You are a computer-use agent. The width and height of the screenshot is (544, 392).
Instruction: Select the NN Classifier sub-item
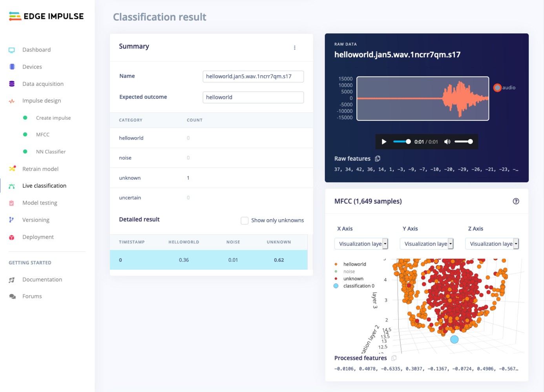pyautogui.click(x=51, y=152)
